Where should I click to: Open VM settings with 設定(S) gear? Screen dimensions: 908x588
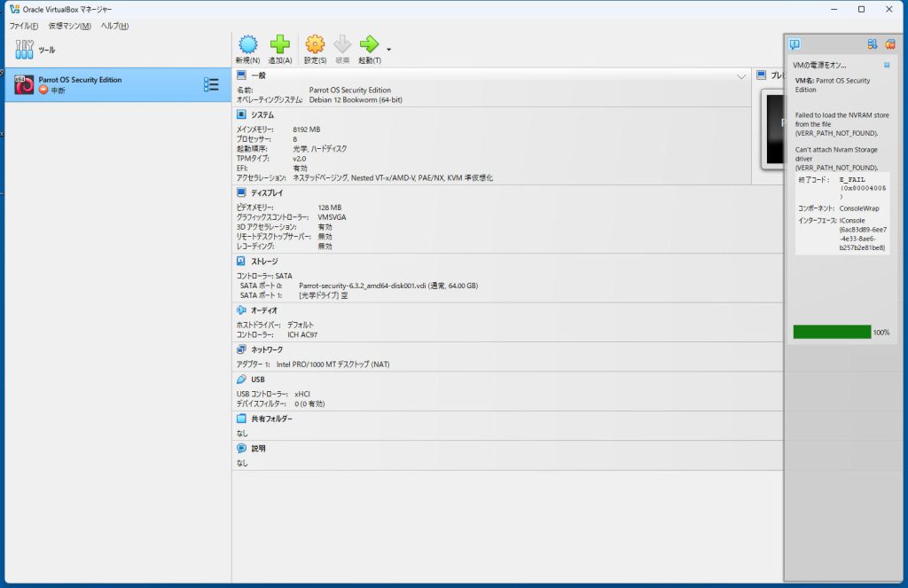pyautogui.click(x=315, y=44)
